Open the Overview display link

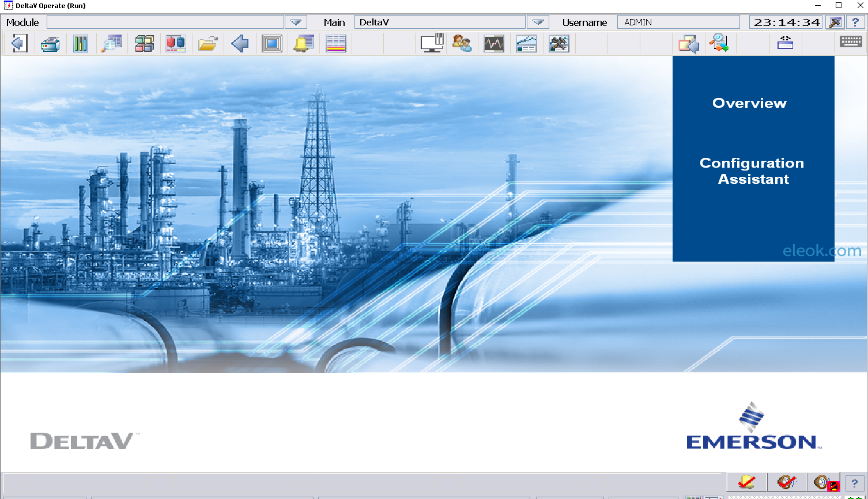point(749,103)
